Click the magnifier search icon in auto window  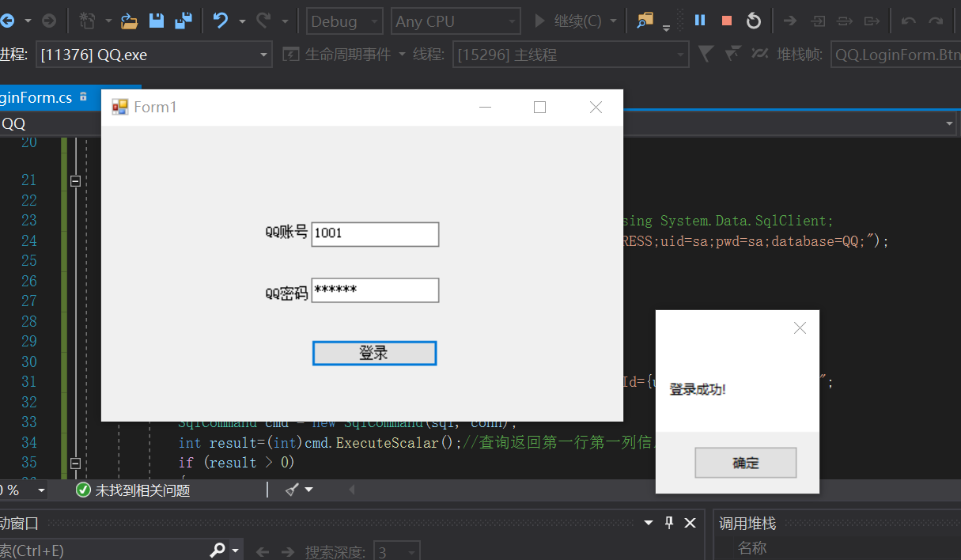(x=218, y=551)
